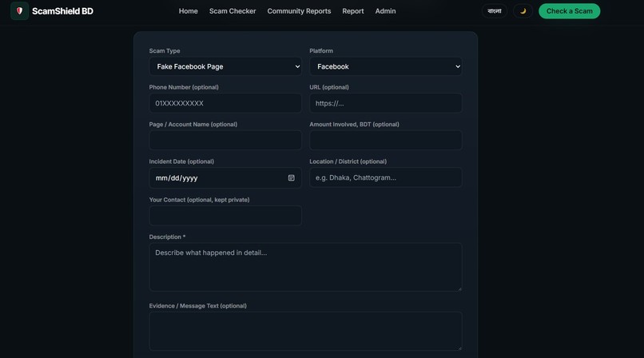Click 'Location / District (optional)' label
This screenshot has width=644, height=358.
348,161
